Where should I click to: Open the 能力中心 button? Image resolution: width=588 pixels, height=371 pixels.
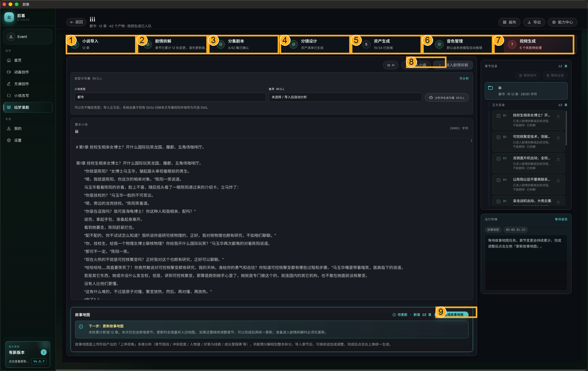pos(563,22)
